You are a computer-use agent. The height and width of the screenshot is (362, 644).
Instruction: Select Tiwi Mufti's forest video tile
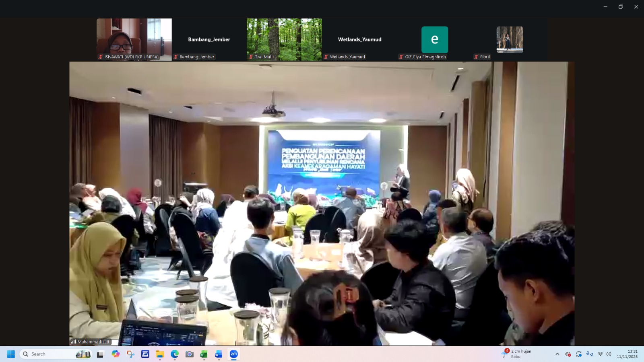coord(284,39)
